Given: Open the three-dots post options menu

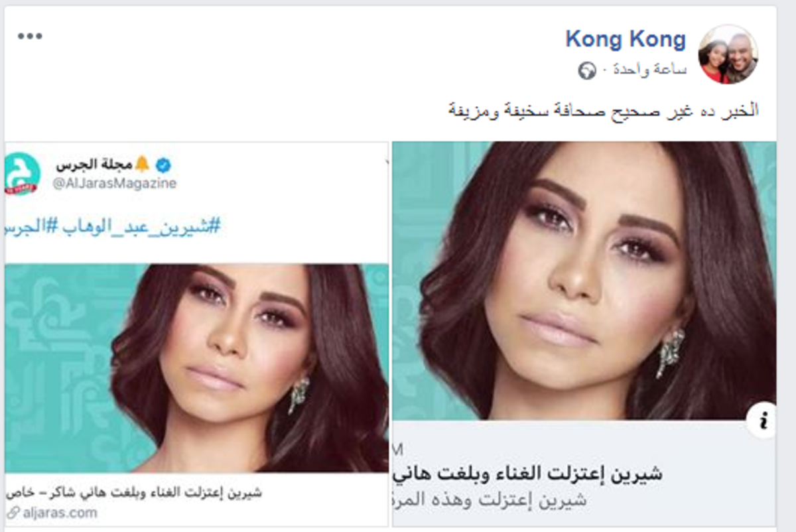Looking at the screenshot, I should point(30,36).
